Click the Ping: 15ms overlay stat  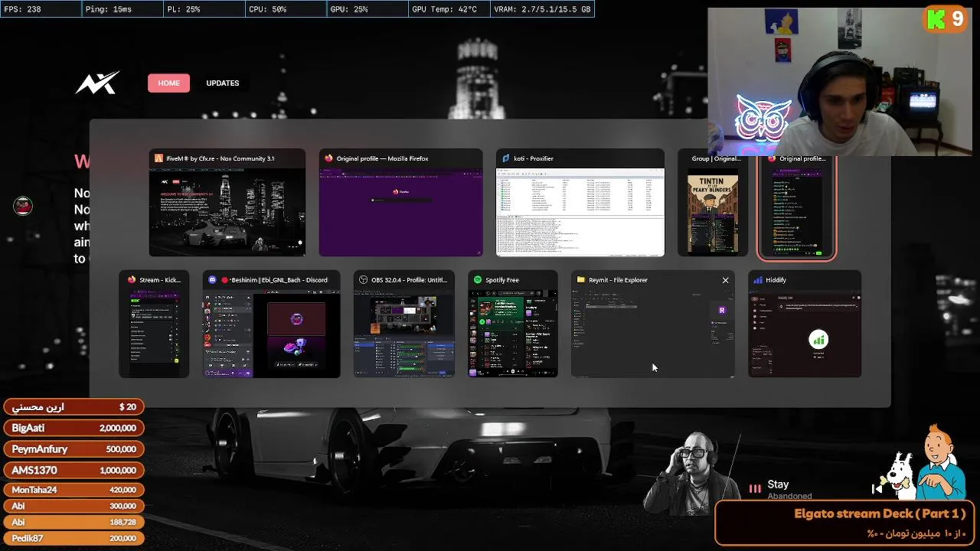point(121,9)
